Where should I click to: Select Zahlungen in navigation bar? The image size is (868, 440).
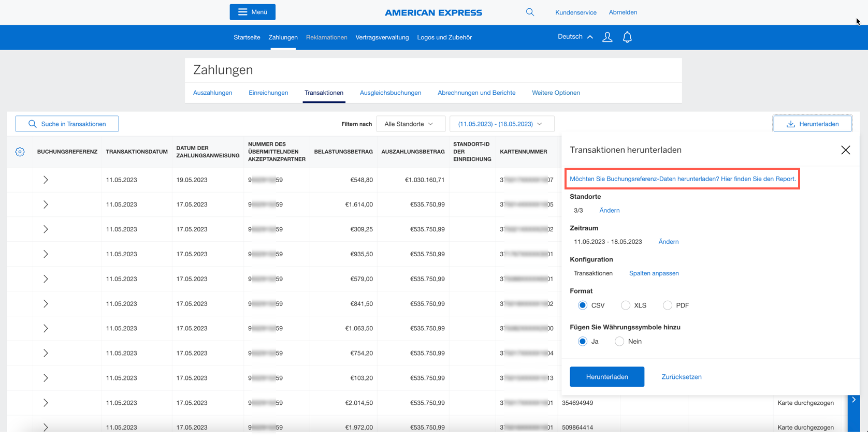pyautogui.click(x=283, y=37)
